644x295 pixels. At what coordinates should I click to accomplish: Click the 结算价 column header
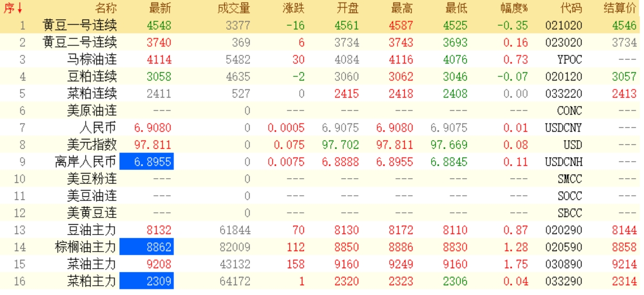[x=620, y=8]
